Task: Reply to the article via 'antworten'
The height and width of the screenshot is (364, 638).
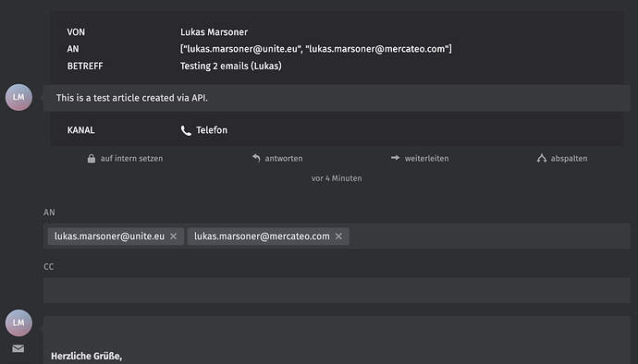Action: [x=284, y=159]
